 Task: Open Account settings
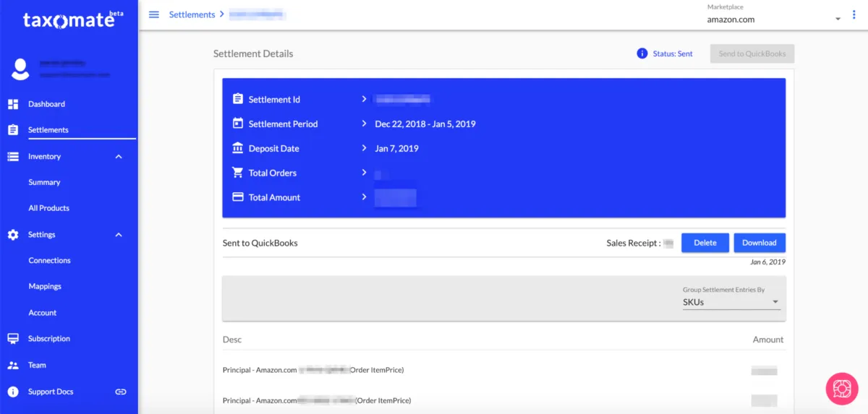click(42, 313)
